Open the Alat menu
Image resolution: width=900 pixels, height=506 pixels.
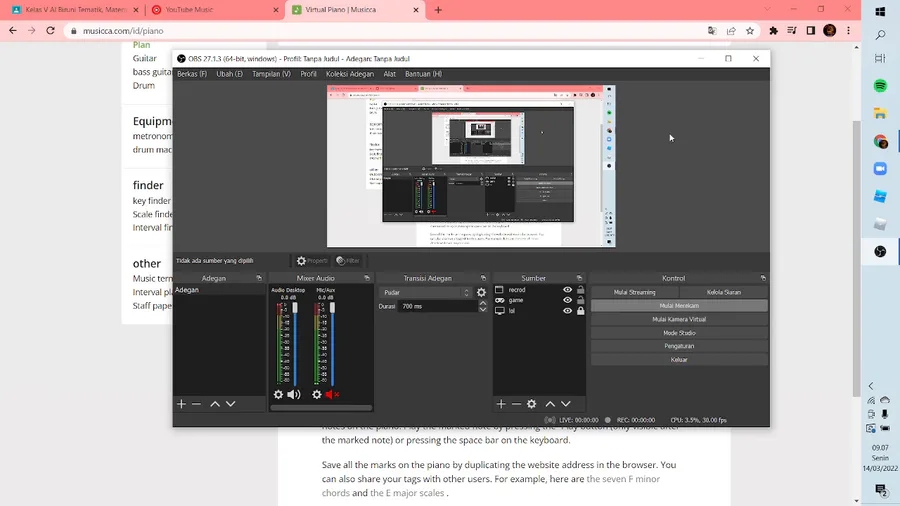390,74
